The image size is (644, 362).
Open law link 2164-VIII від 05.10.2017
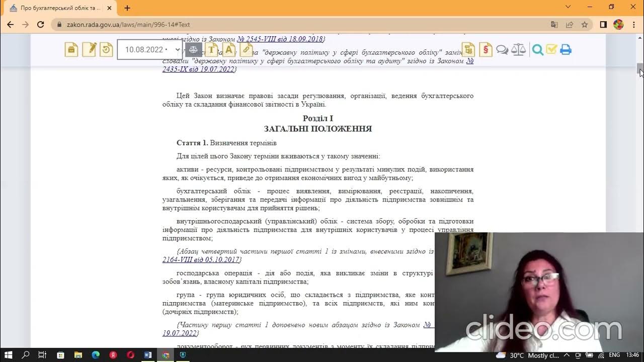click(x=201, y=259)
